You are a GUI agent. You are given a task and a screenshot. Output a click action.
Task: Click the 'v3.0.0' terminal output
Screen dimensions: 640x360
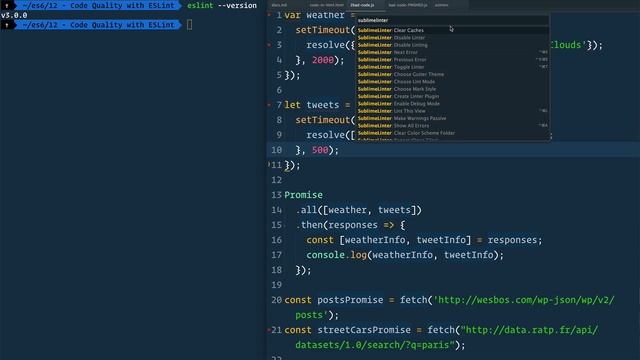14,16
